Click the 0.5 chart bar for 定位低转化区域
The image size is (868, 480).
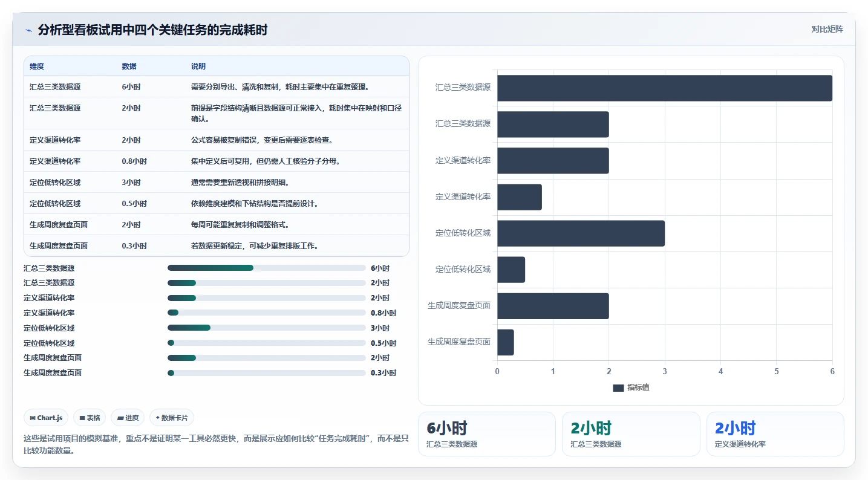tap(511, 270)
